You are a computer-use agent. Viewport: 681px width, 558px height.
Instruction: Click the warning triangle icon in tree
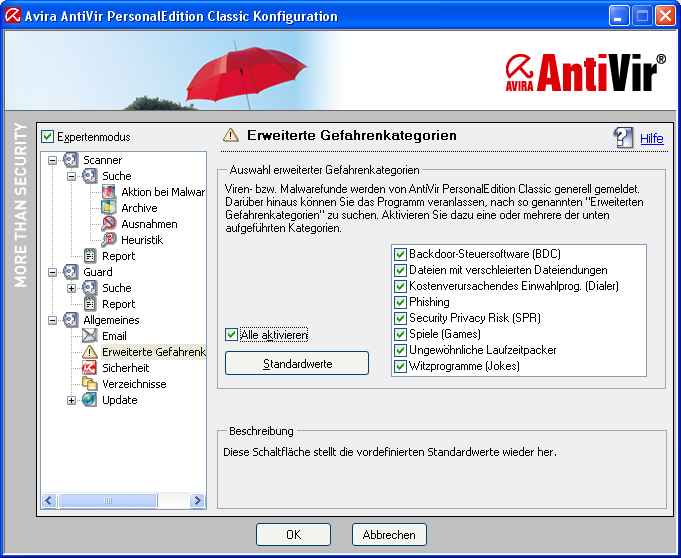click(x=89, y=352)
